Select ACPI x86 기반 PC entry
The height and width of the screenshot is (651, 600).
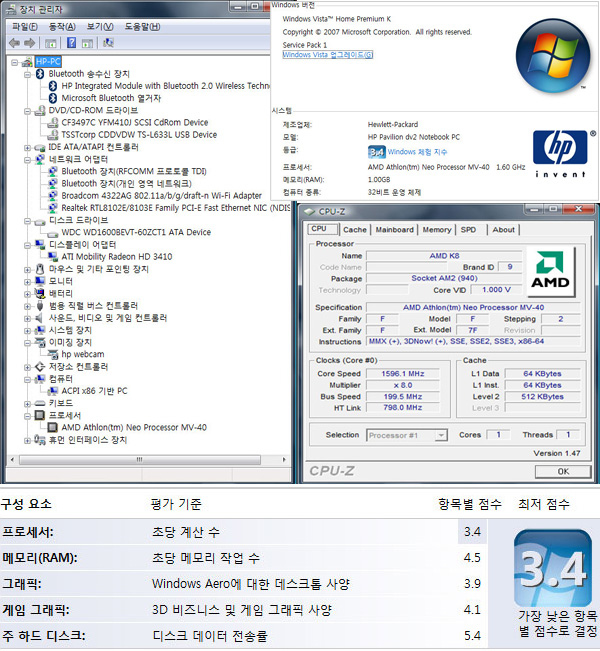tap(94, 391)
